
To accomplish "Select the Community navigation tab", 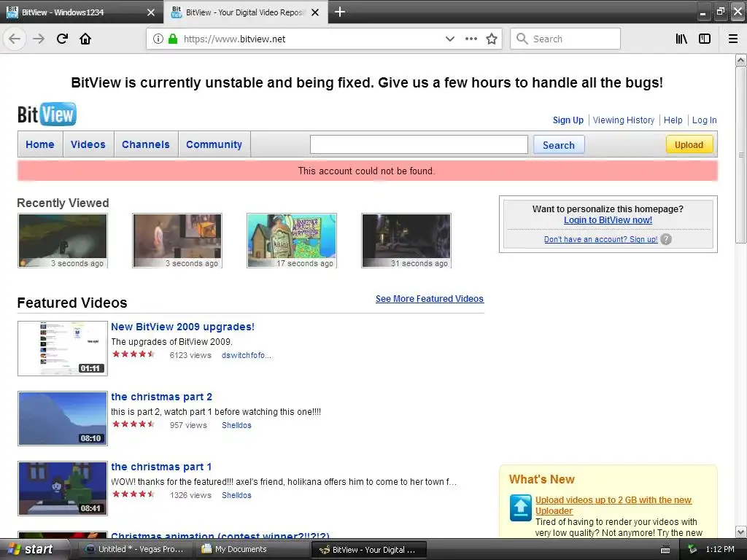I will [x=214, y=144].
